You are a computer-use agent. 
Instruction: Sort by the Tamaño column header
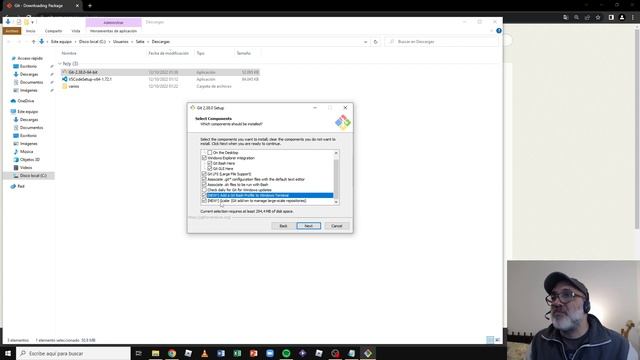click(x=244, y=53)
